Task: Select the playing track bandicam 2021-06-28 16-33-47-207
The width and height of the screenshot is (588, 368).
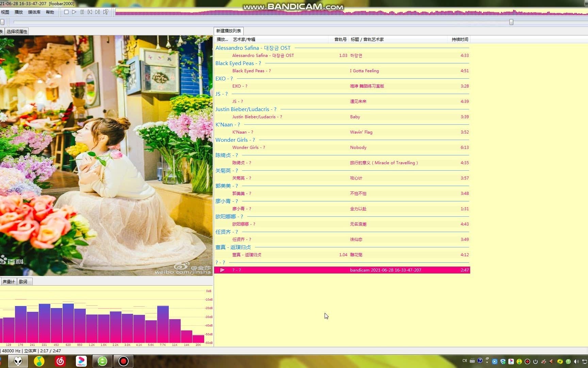Action: 342,270
